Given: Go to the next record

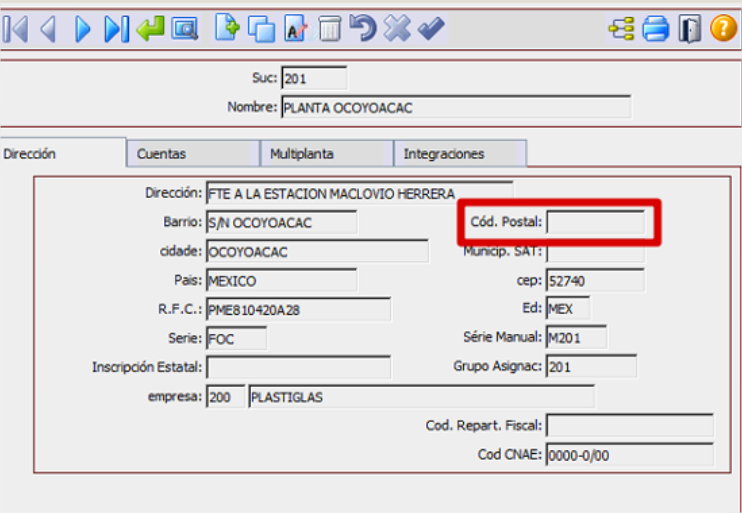Looking at the screenshot, I should pos(82,29).
